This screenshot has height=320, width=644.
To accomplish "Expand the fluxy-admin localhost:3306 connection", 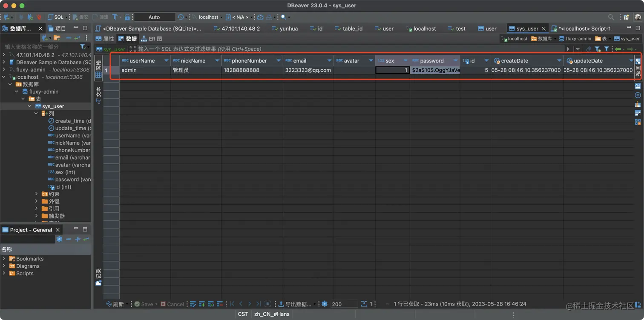I will (x=4, y=69).
